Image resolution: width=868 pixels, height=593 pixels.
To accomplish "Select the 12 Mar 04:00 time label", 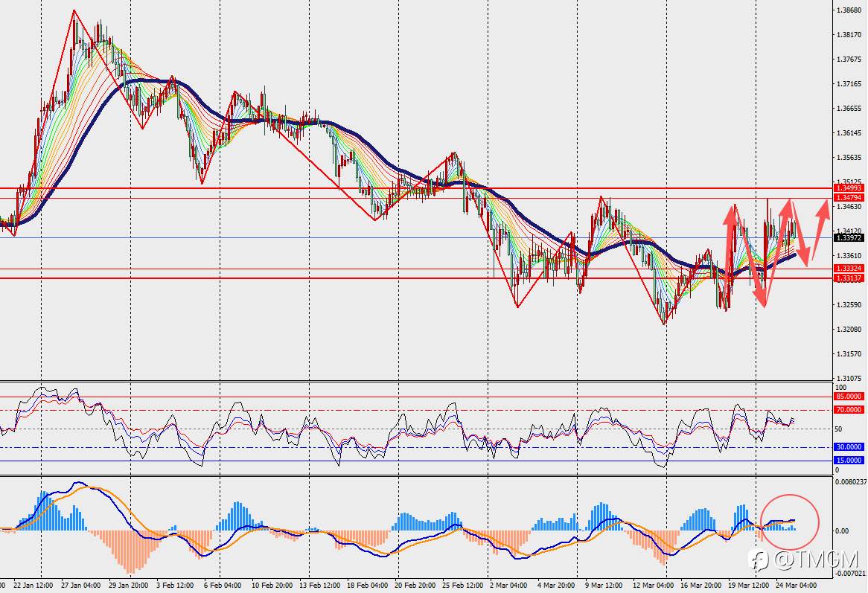I will [x=653, y=585].
